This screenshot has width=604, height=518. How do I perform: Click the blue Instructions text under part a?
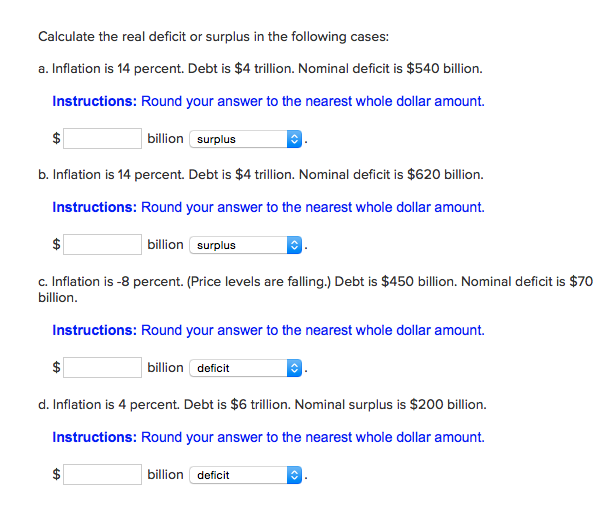(268, 101)
